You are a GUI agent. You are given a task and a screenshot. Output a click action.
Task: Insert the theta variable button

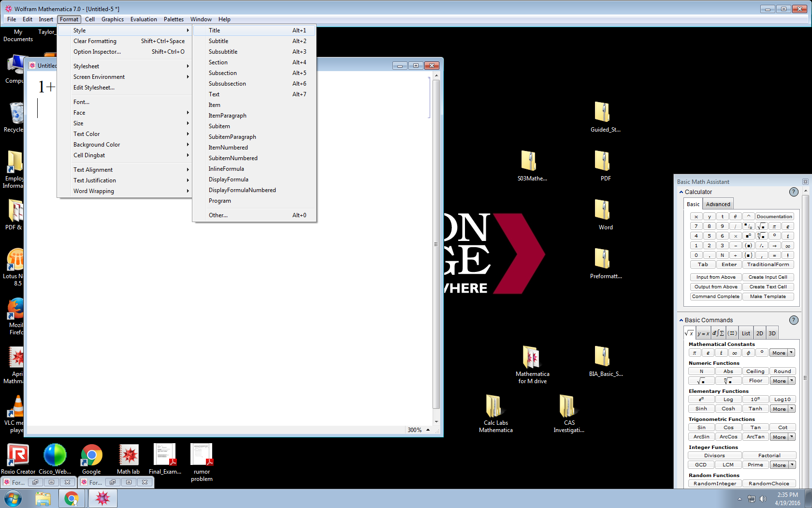point(736,216)
